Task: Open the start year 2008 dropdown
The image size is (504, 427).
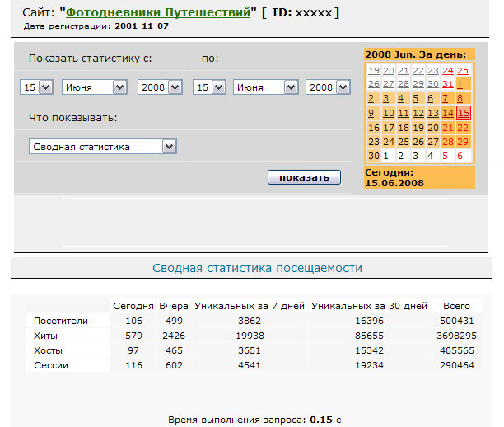Action: point(162,87)
